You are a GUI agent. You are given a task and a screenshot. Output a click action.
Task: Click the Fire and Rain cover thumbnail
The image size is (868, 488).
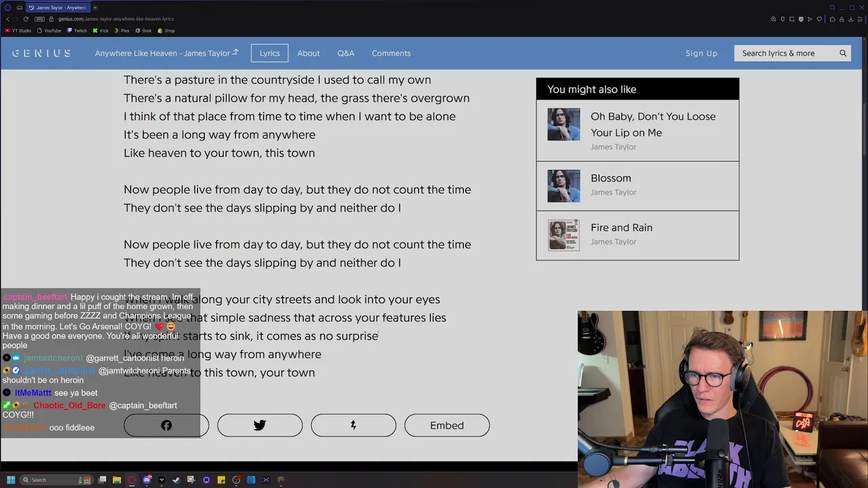click(x=564, y=235)
